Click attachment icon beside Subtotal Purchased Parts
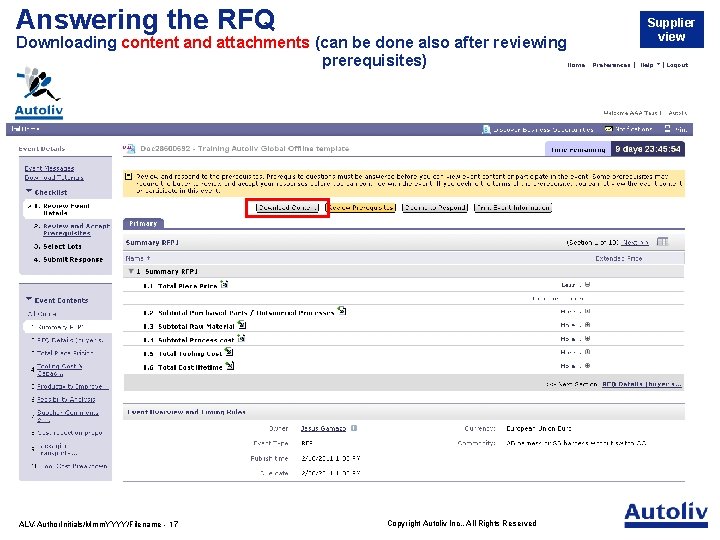 (x=342, y=311)
